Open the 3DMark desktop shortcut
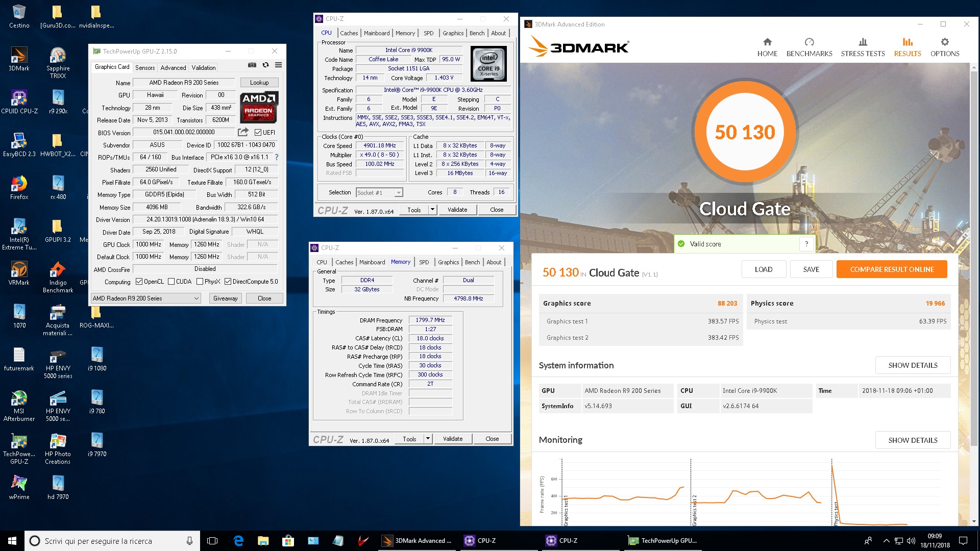The width and height of the screenshot is (980, 551). (x=19, y=59)
